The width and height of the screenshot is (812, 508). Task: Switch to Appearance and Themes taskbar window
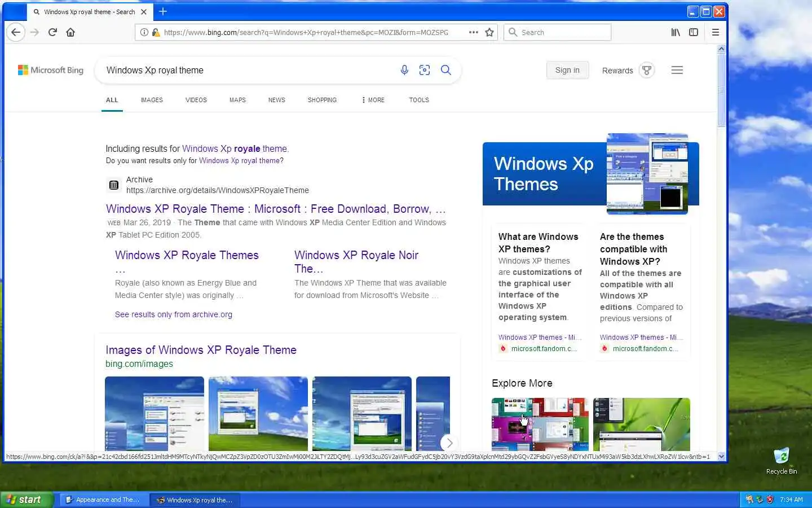[103, 500]
